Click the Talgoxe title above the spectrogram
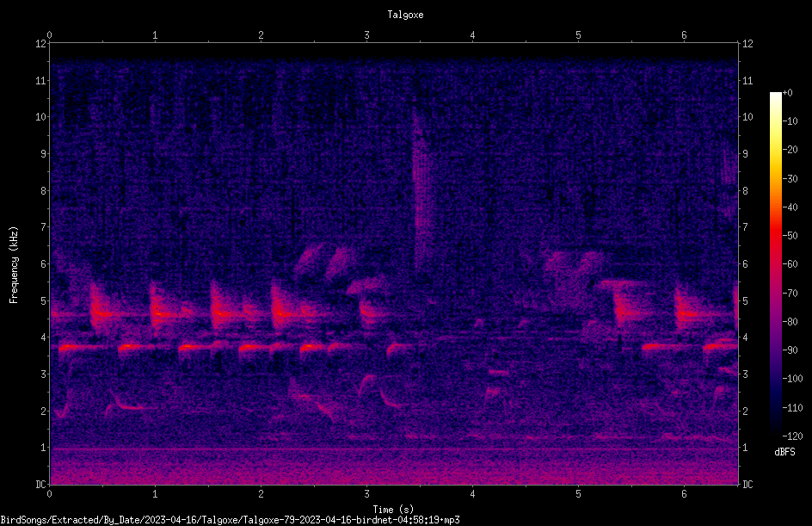The height and width of the screenshot is (526, 812). (405, 15)
